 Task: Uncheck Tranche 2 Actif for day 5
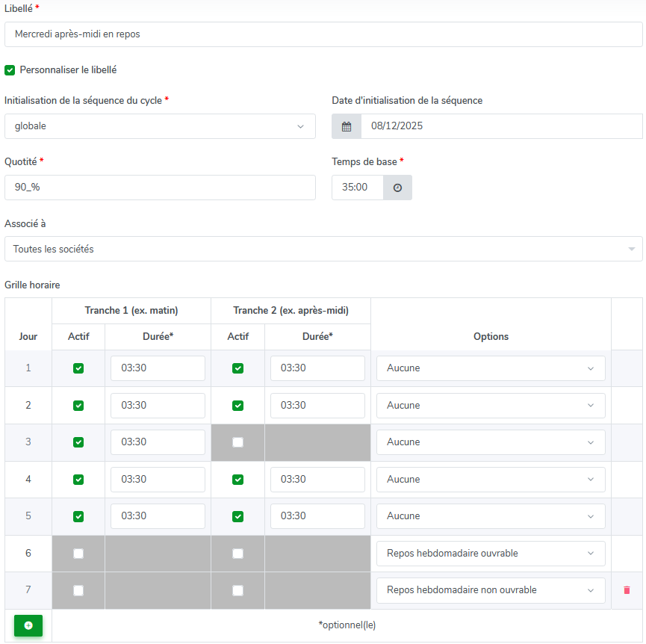[237, 516]
